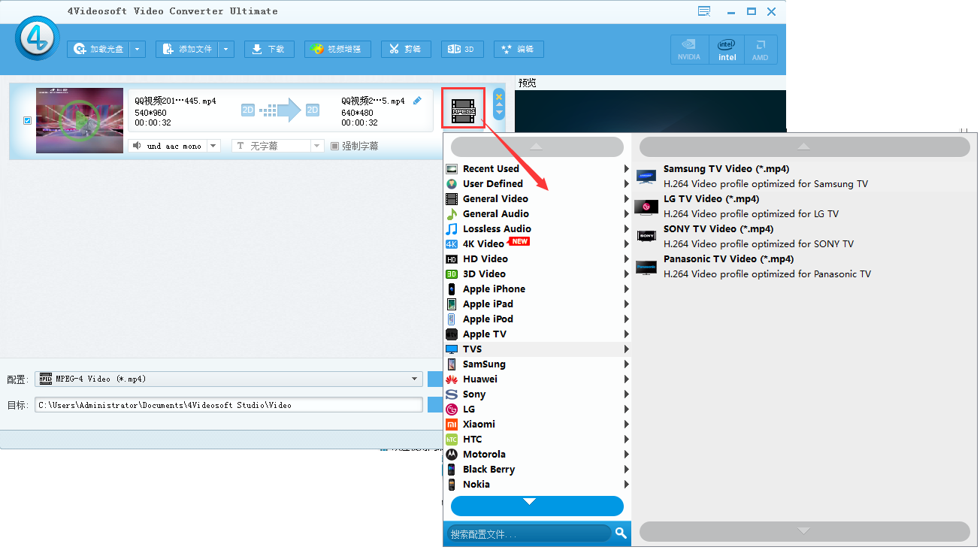Click the SamSung phone icon
Viewport: 980px width, 550px height.
[x=452, y=364]
